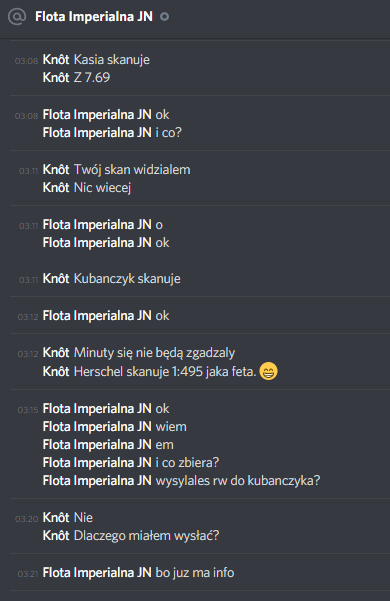
Task: Click the message 'Dlaczego miałem wysłać?'
Action: pyautogui.click(x=146, y=536)
